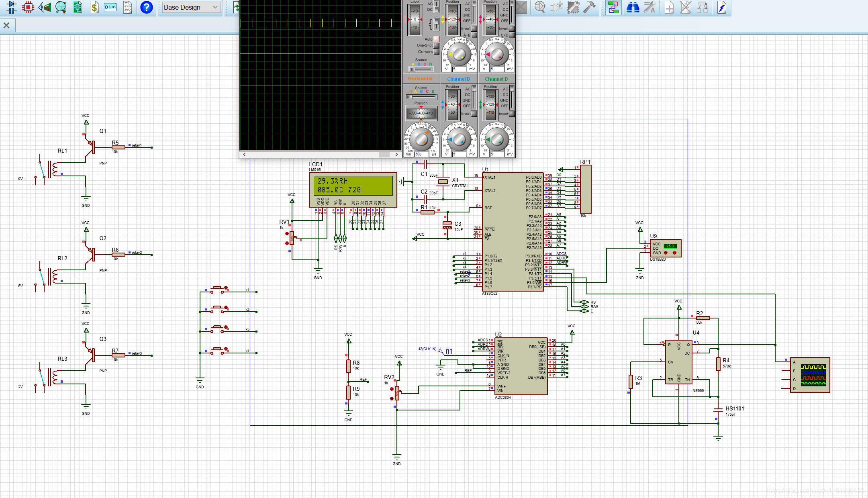This screenshot has height=498, width=868.
Task: Open the Bill of Materials dollar icon
Action: [94, 7]
